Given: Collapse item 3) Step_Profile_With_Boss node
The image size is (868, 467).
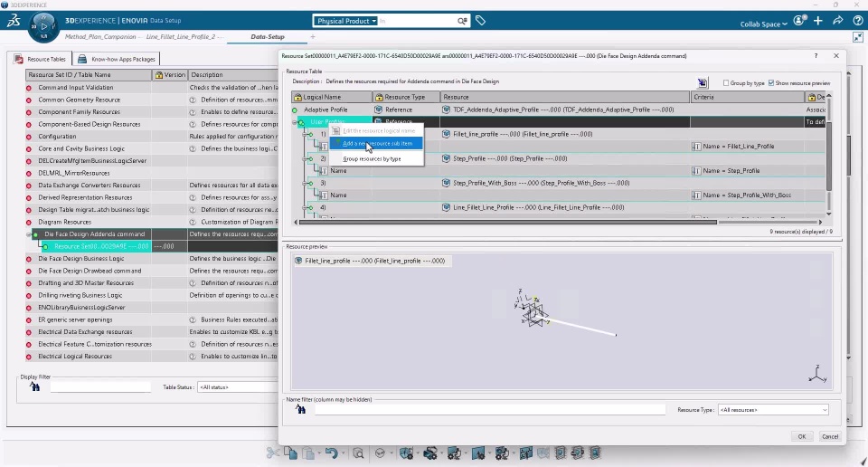Looking at the screenshot, I should (x=305, y=183).
